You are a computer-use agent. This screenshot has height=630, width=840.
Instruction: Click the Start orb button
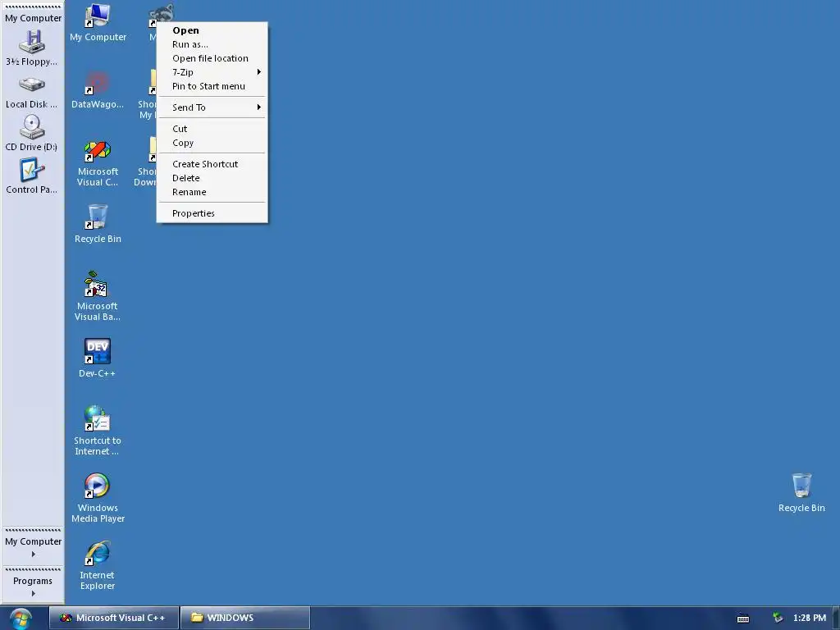click(21, 619)
